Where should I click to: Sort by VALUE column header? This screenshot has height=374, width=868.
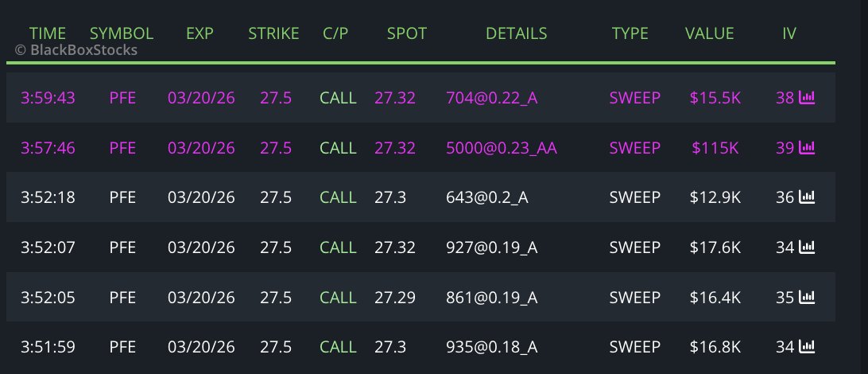click(x=709, y=33)
